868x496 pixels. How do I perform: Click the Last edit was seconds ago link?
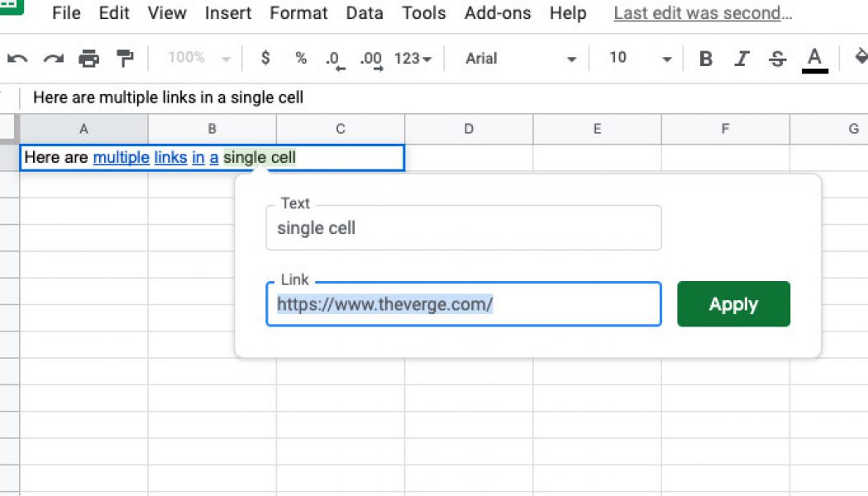click(x=702, y=12)
